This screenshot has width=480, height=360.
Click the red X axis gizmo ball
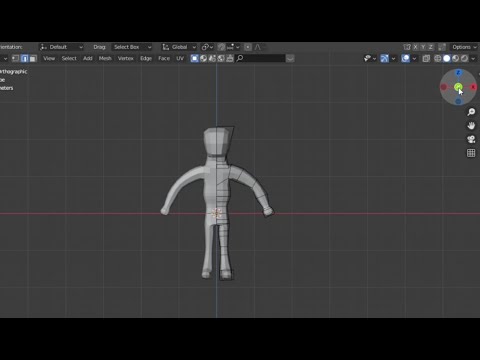point(473,87)
